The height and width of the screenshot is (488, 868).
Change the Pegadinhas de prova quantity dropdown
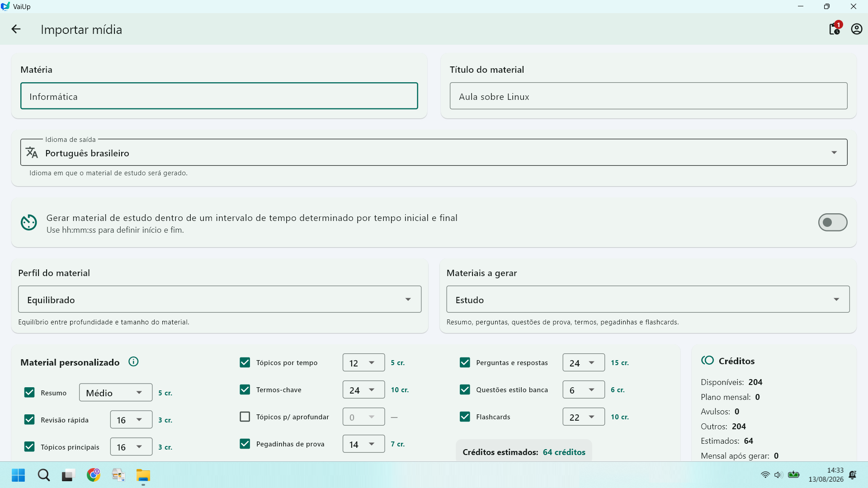(364, 444)
